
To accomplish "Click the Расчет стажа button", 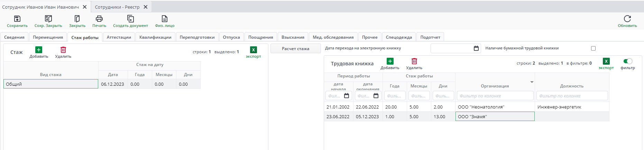I will point(295,49).
